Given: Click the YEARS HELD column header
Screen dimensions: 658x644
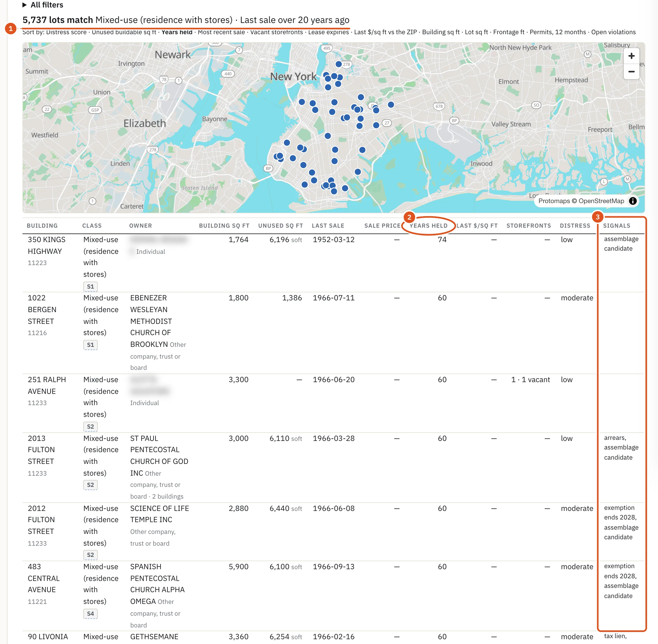Looking at the screenshot, I should coord(429,226).
